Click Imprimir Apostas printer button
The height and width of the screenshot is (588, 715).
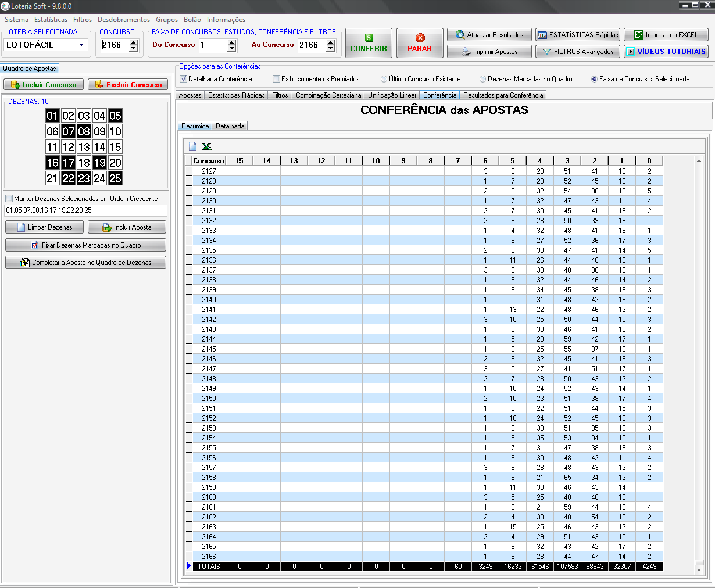pyautogui.click(x=489, y=52)
